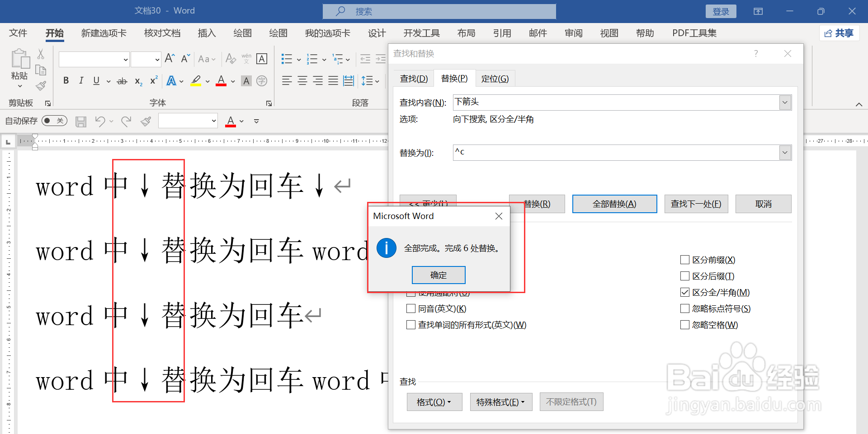
Task: Apply Strikethrough formatting
Action: 122,81
